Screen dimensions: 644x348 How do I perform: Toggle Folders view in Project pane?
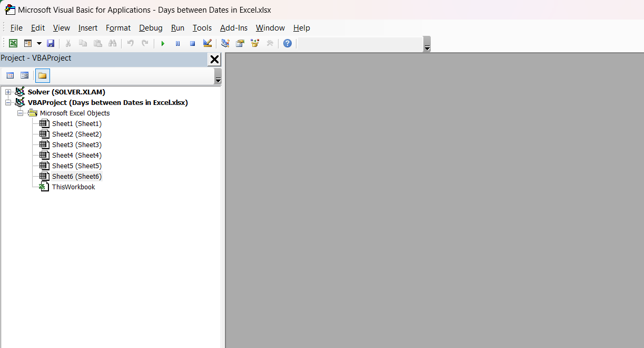pos(43,75)
